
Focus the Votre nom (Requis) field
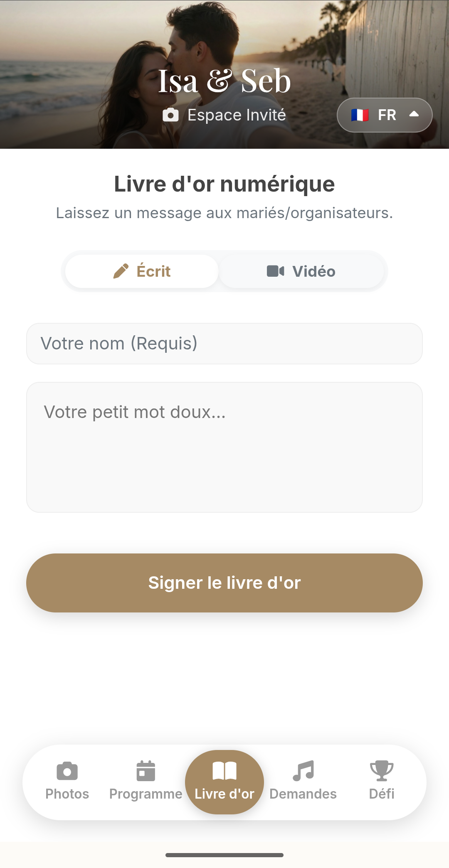pyautogui.click(x=224, y=344)
